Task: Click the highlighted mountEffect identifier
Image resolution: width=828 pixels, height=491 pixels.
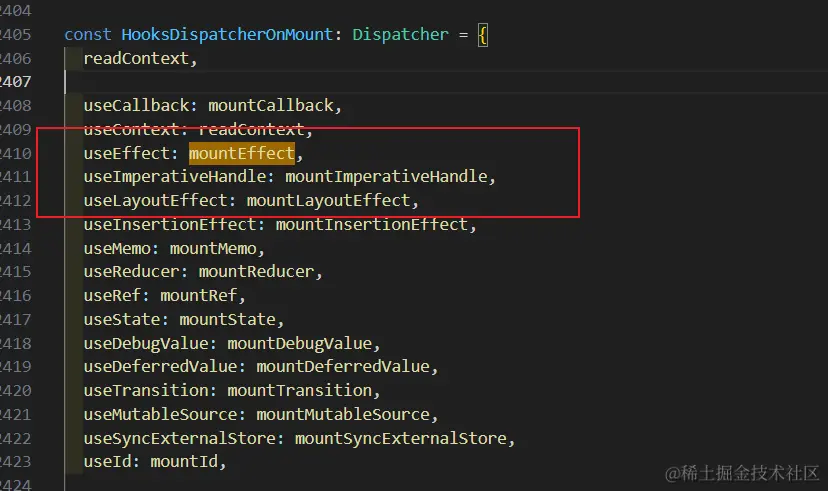Action: [x=242, y=154]
